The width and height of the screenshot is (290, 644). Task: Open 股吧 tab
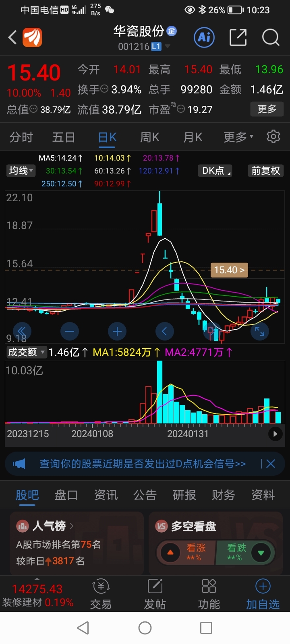pyautogui.click(x=27, y=495)
